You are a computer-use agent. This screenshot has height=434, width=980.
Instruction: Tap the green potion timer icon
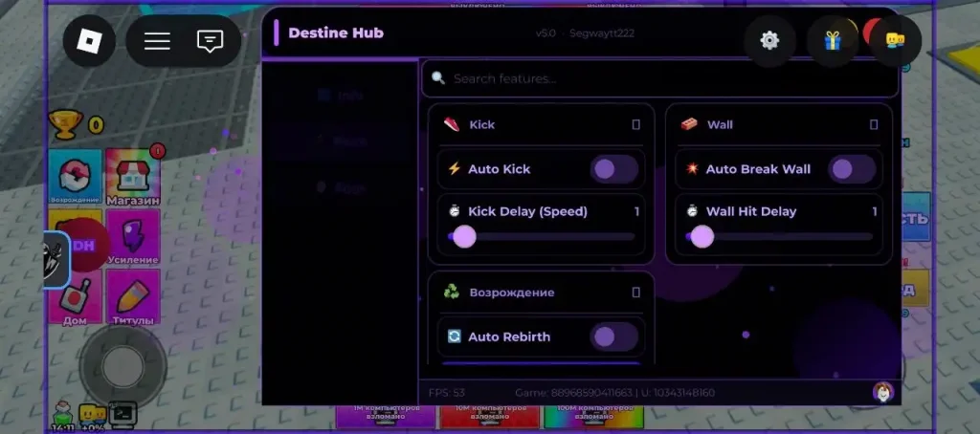coord(62,416)
